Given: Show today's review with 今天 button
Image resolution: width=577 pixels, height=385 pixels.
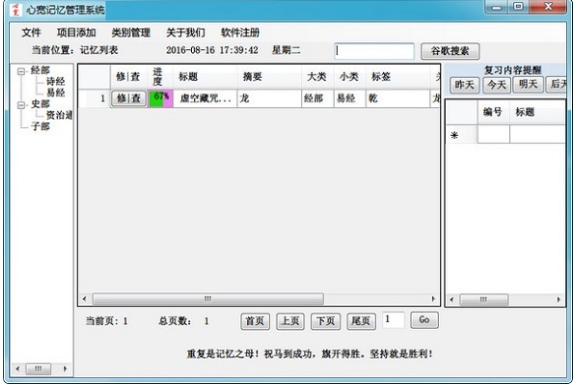Looking at the screenshot, I should pos(496,85).
